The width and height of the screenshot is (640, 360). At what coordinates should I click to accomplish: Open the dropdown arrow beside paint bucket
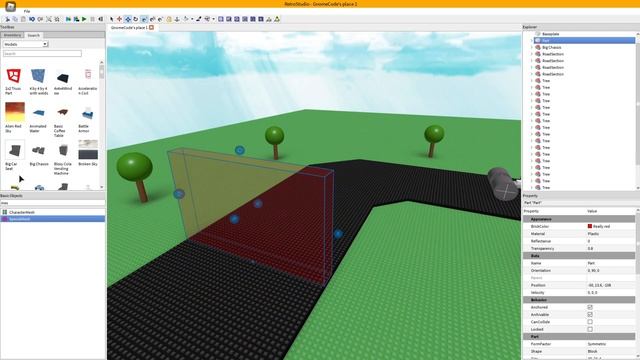tap(192, 19)
